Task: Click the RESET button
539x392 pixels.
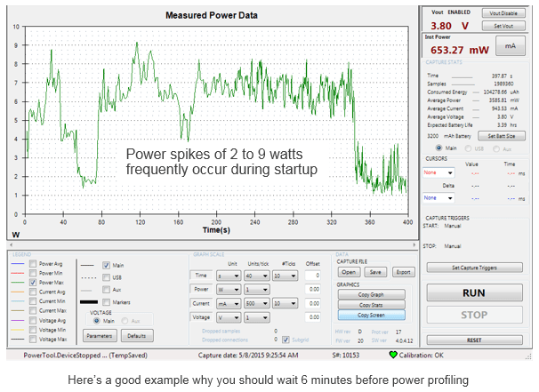Action: coord(476,339)
